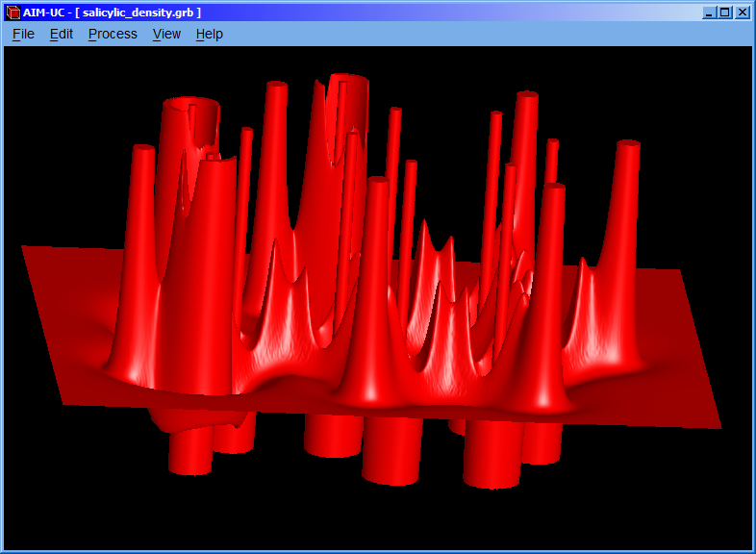756x554 pixels.
Task: Open the Edit menu
Action: coord(62,34)
